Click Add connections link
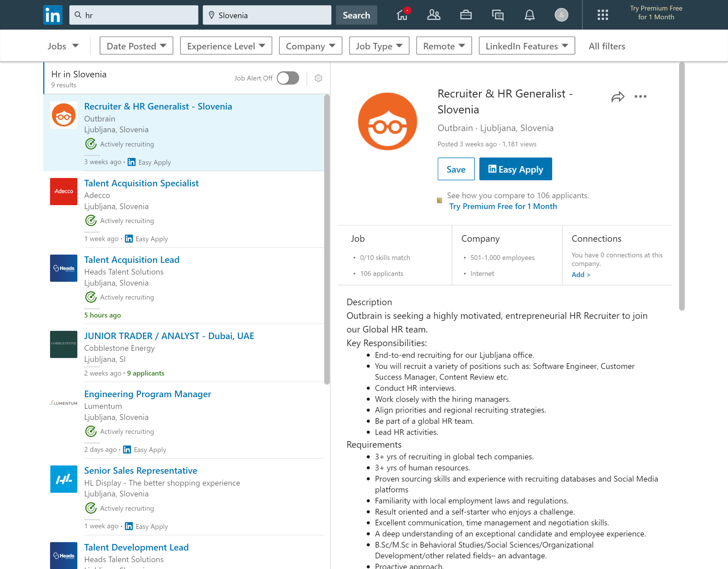 [x=581, y=275]
